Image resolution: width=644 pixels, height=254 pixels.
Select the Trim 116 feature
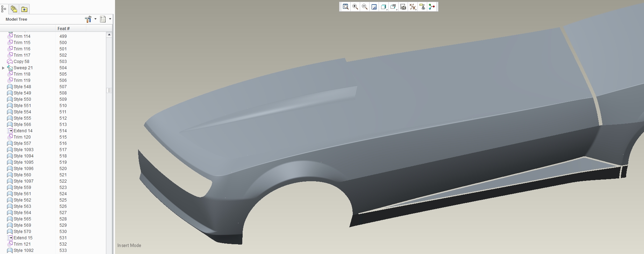(x=19, y=49)
